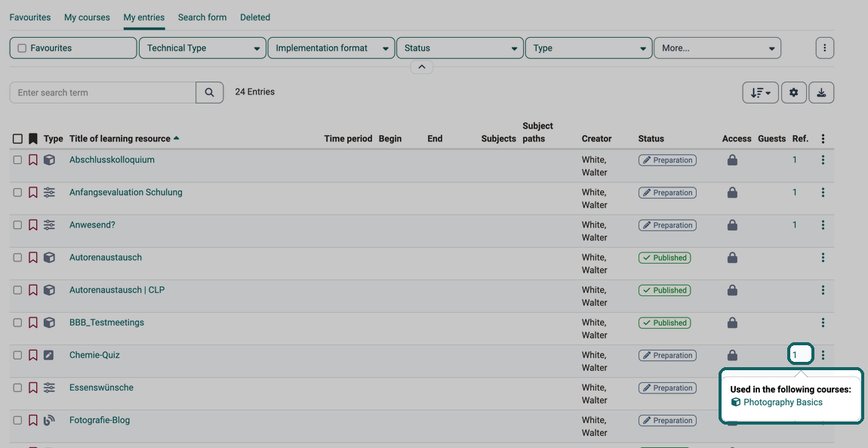Image resolution: width=868 pixels, height=448 pixels.
Task: Bookmark the Autorenaustausch | CLP entry
Action: click(x=32, y=290)
